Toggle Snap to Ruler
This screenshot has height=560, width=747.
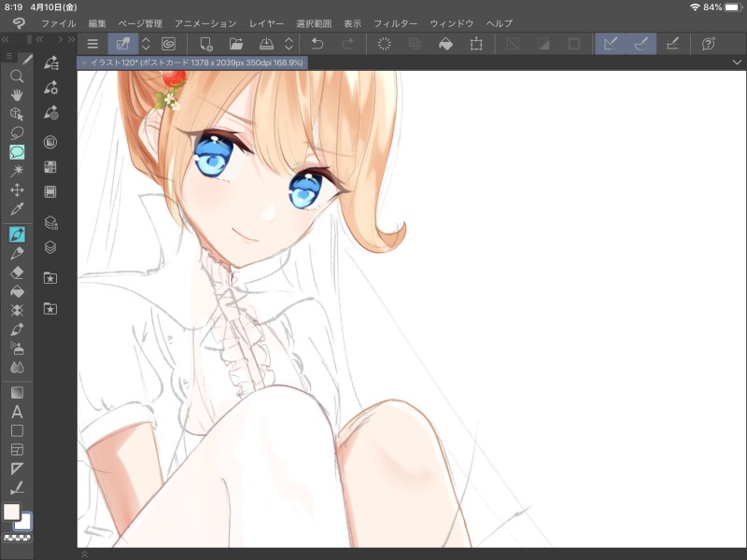click(611, 44)
